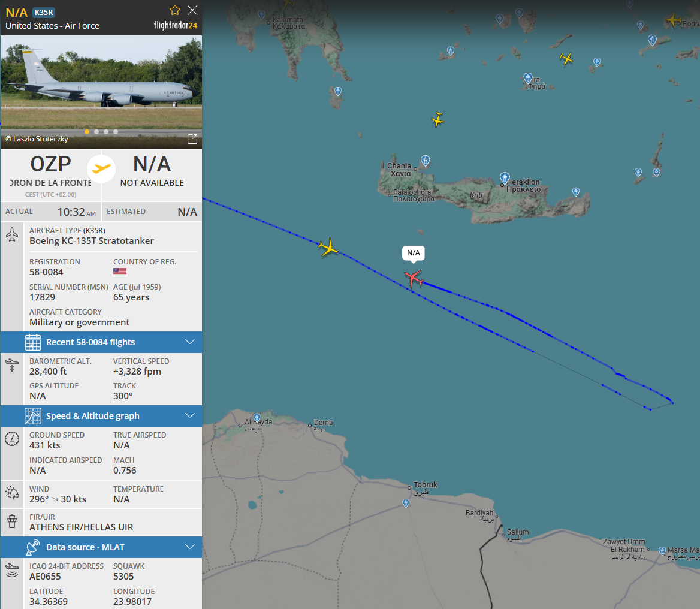Select the second photo carousel dot
Image resolution: width=700 pixels, height=609 pixels.
[x=96, y=132]
